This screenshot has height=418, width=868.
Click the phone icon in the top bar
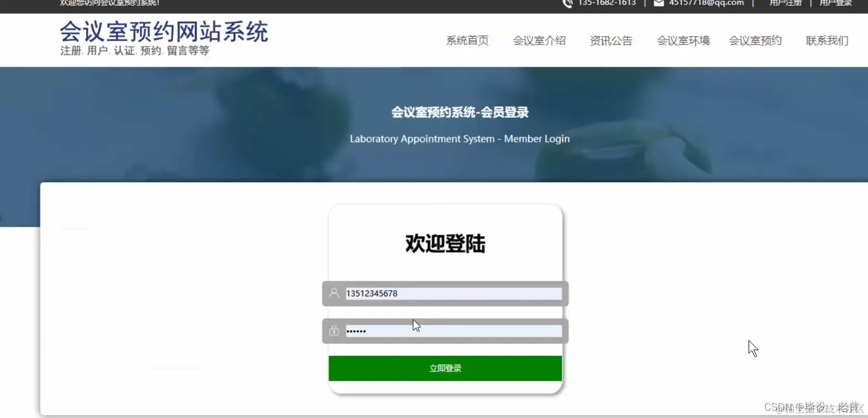(x=567, y=3)
